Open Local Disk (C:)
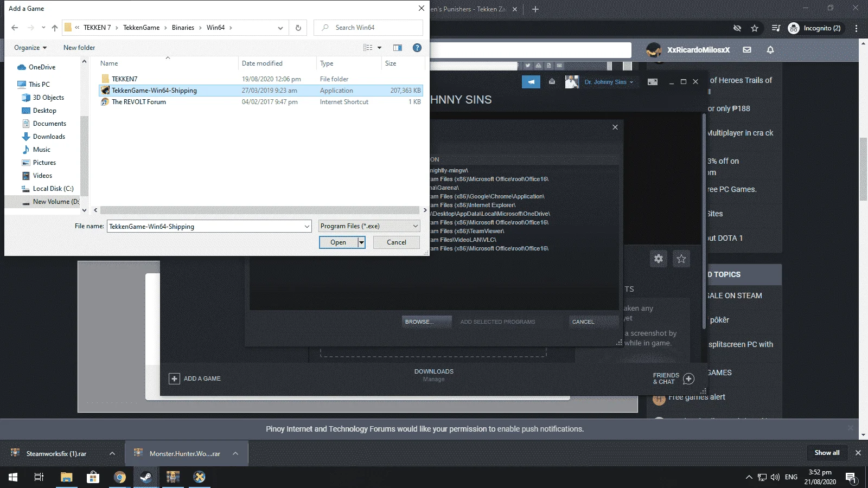This screenshot has height=488, width=868. [x=53, y=189]
